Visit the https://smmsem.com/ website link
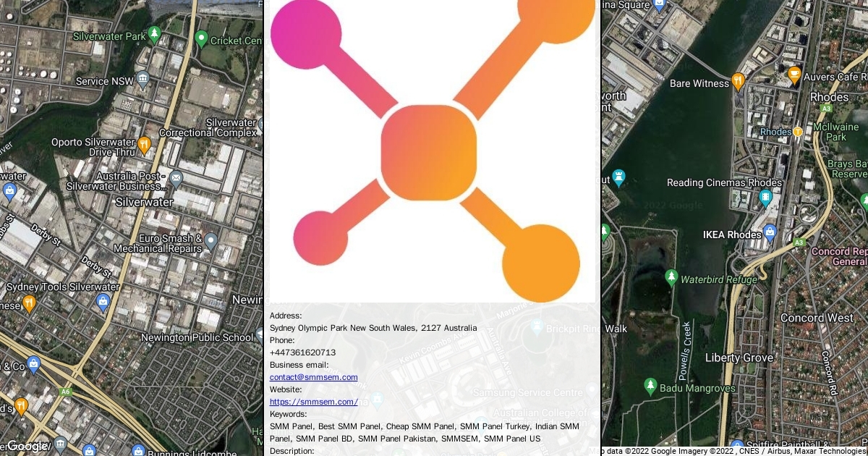The image size is (868, 456). click(313, 402)
